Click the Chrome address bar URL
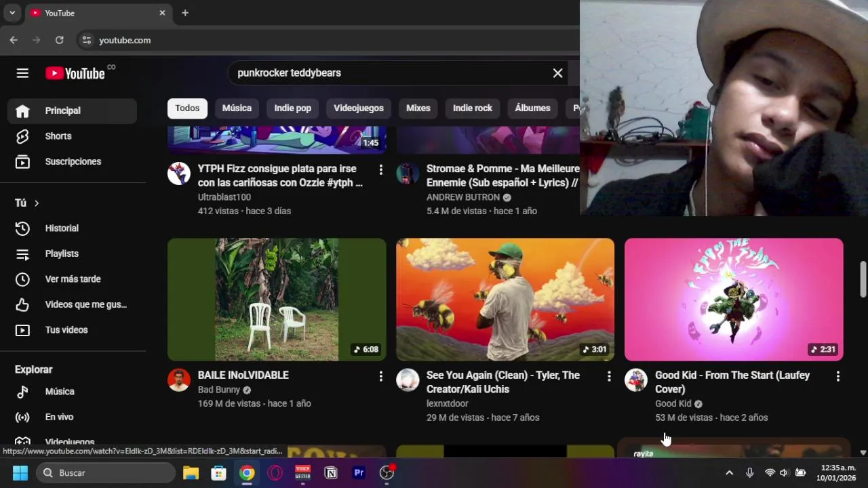 pyautogui.click(x=125, y=41)
